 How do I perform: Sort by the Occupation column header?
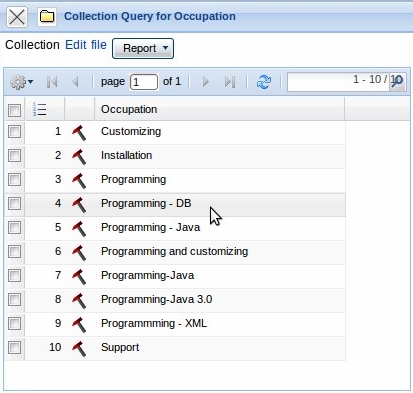(x=220, y=109)
